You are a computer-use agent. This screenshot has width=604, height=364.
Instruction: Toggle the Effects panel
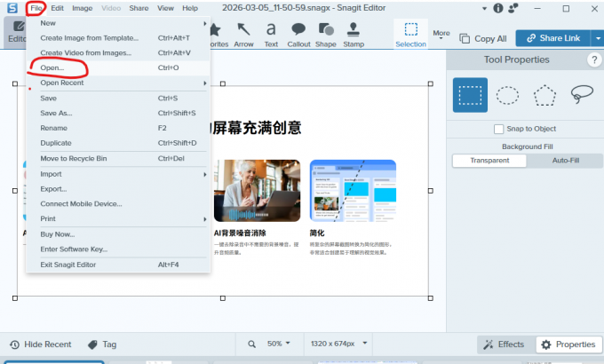coord(505,344)
